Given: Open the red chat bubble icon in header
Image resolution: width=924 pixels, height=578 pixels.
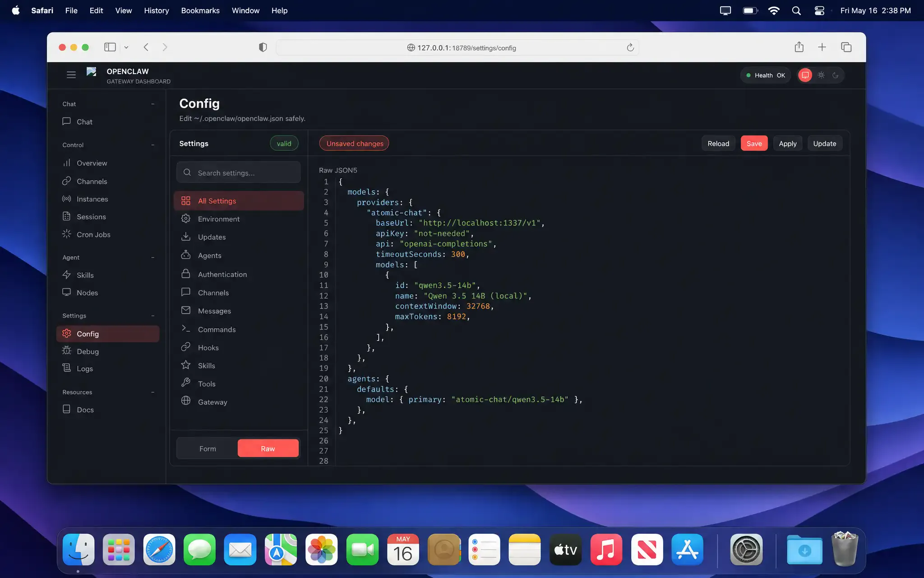Looking at the screenshot, I should coord(805,75).
